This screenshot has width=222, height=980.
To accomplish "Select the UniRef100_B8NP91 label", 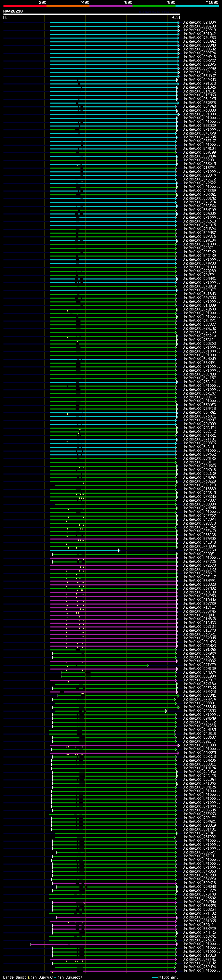I will [x=199, y=581].
